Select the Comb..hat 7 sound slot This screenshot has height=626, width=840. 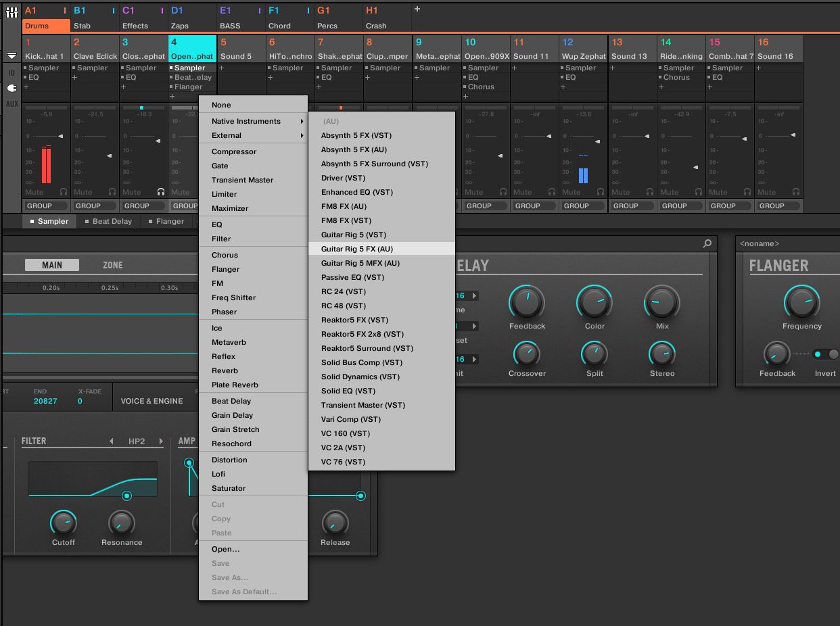[730, 49]
